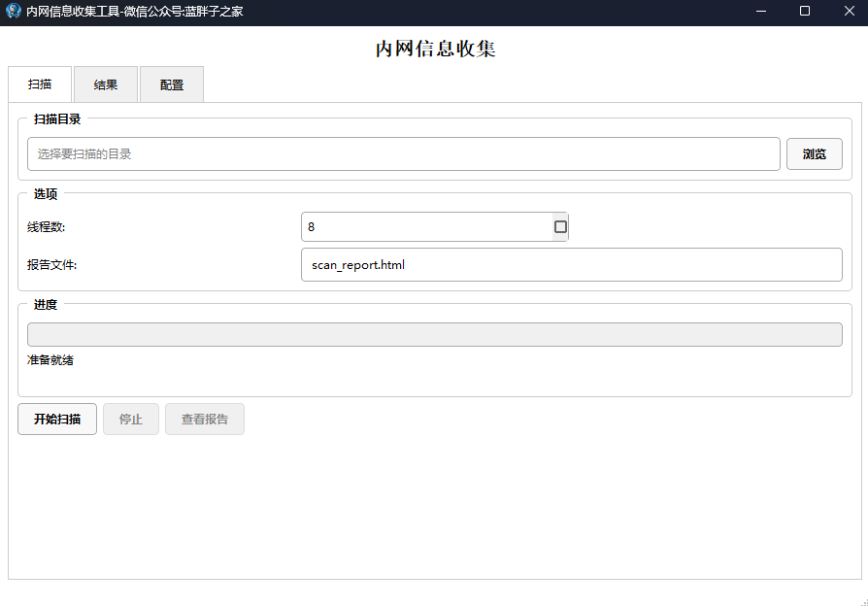
Task: Click the 选择要扫描的目录 input field
Action: (404, 154)
